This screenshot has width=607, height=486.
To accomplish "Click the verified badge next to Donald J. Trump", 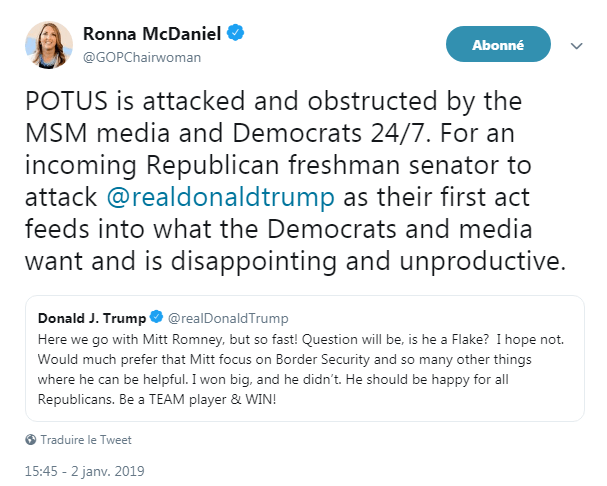I will [x=156, y=318].
